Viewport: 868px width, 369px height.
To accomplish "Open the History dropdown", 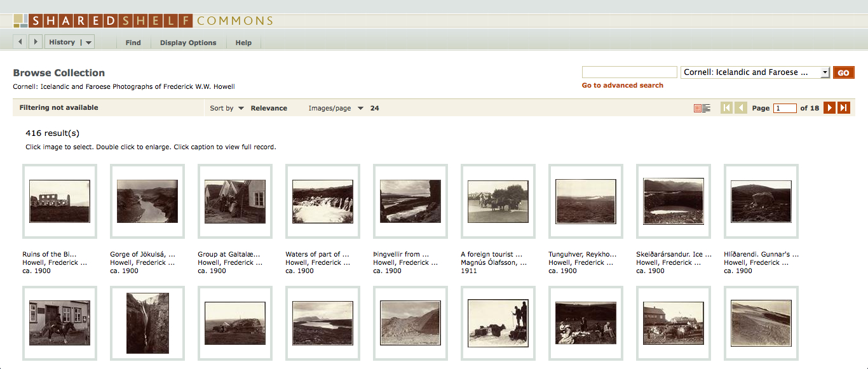I will coord(70,43).
